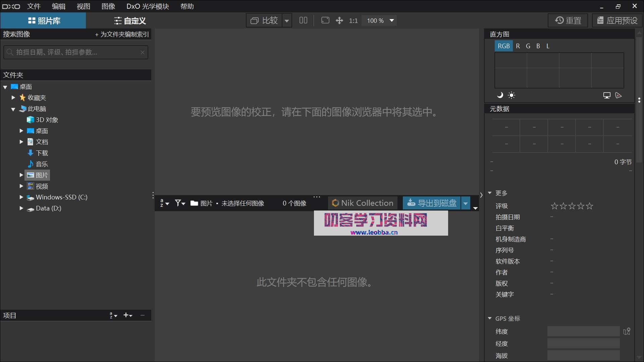
Task: Toggle the monitor soft-proofing icon
Action: (606, 95)
